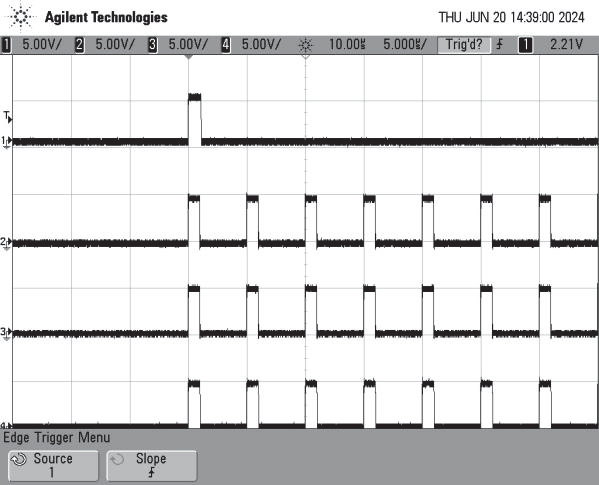Screen dimensions: 599x485
Task: Click the rotary knob icon on Slope softkey
Action: 117,459
